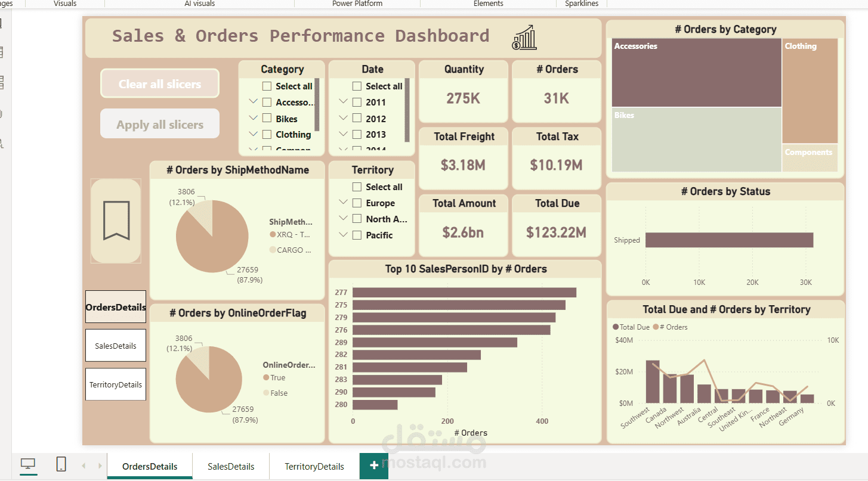Go to previous page tabs arrow
This screenshot has width=868, height=481.
(84, 466)
